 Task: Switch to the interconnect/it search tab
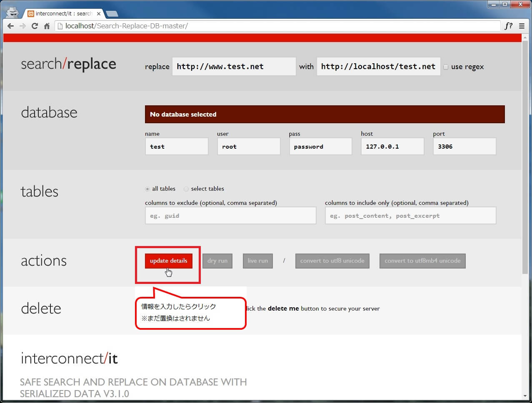click(x=62, y=14)
